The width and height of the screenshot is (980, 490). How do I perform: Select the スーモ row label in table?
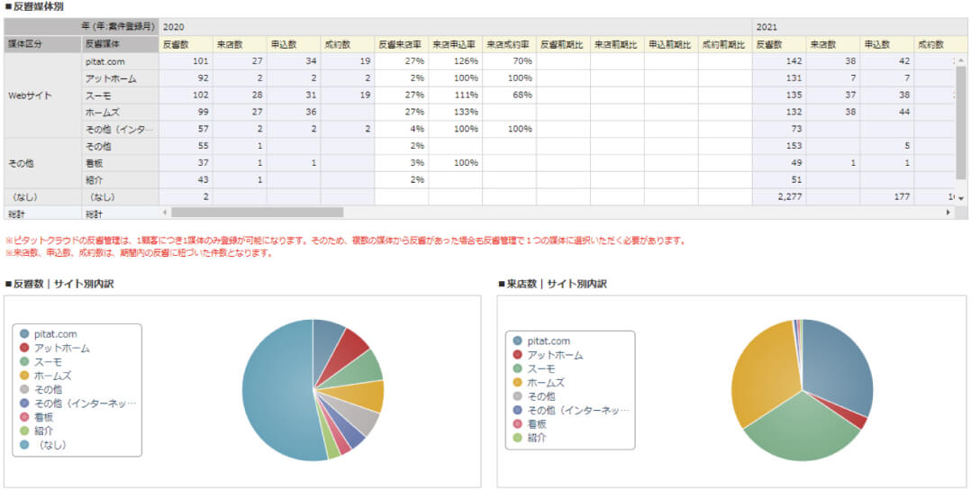(120, 95)
